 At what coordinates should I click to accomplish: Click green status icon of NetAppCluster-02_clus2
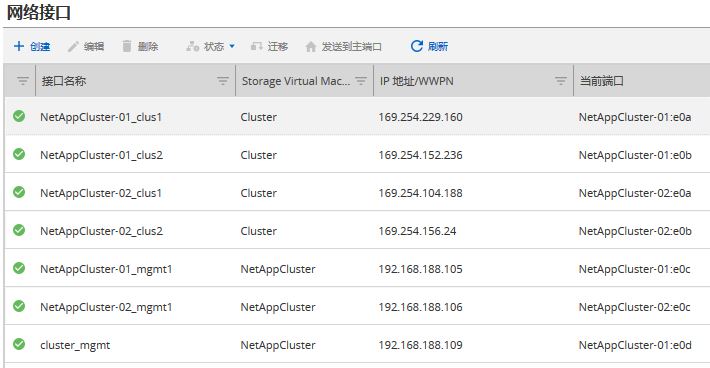click(19, 230)
